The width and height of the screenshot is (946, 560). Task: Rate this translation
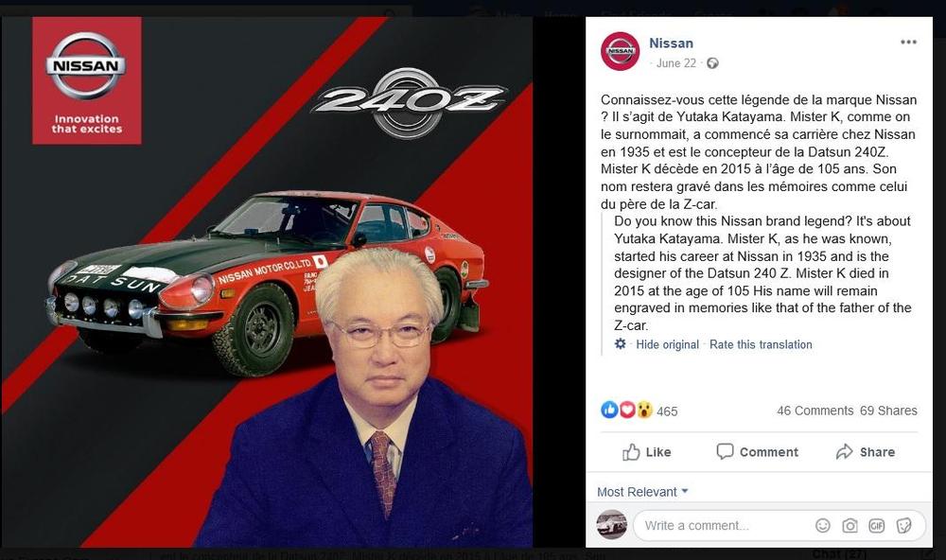(x=761, y=344)
